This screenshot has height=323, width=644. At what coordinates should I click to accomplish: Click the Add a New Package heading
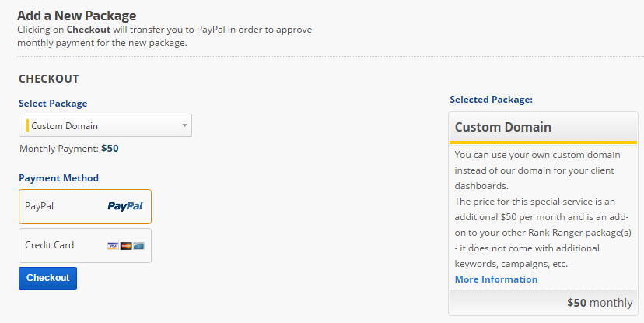[x=76, y=16]
